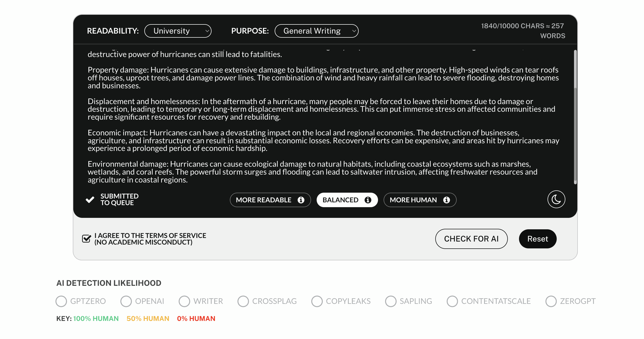The image size is (644, 339).
Task: Select the MORE READABLE mode
Action: coord(270,200)
